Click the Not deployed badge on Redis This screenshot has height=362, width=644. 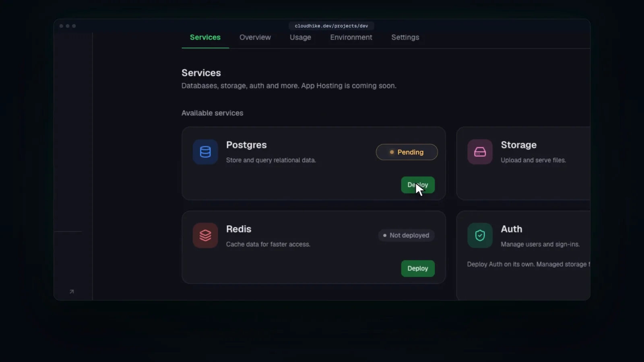pyautogui.click(x=406, y=235)
